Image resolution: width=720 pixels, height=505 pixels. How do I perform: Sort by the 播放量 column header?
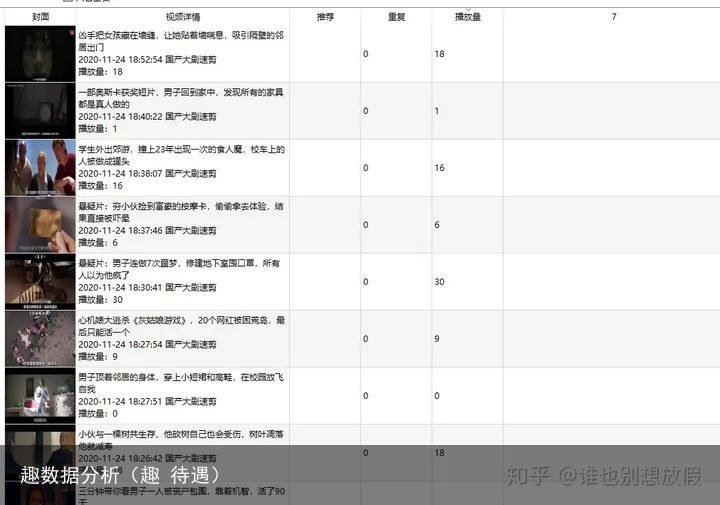[x=467, y=17]
